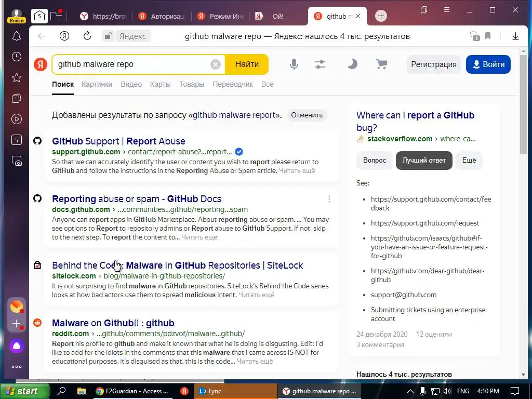The height and width of the screenshot is (399, 532).
Task: Click Отменить to cancel added results
Action: [307, 115]
